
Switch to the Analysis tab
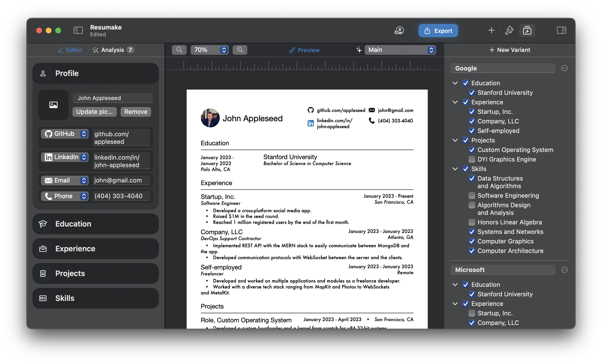click(113, 50)
